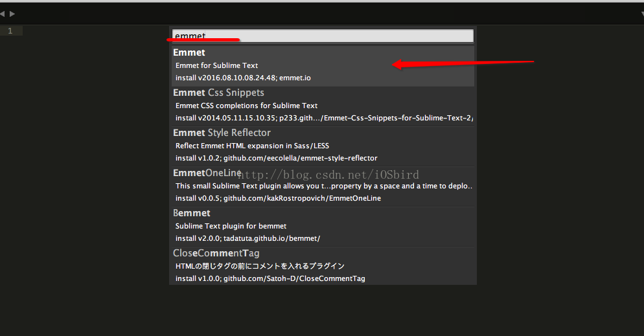Select Emmet Style Reflector package
Screen dimensions: 644x336
coord(323,146)
